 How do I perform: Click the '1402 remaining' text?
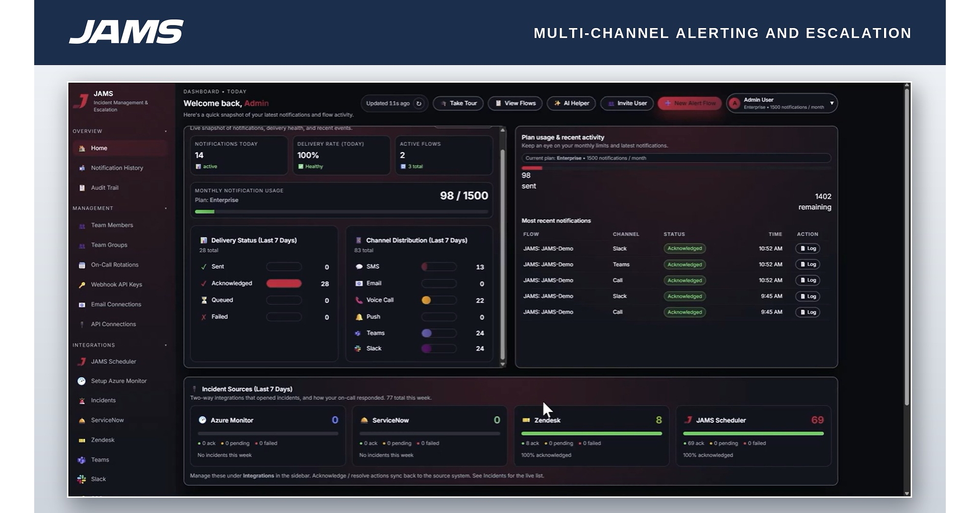coord(815,202)
